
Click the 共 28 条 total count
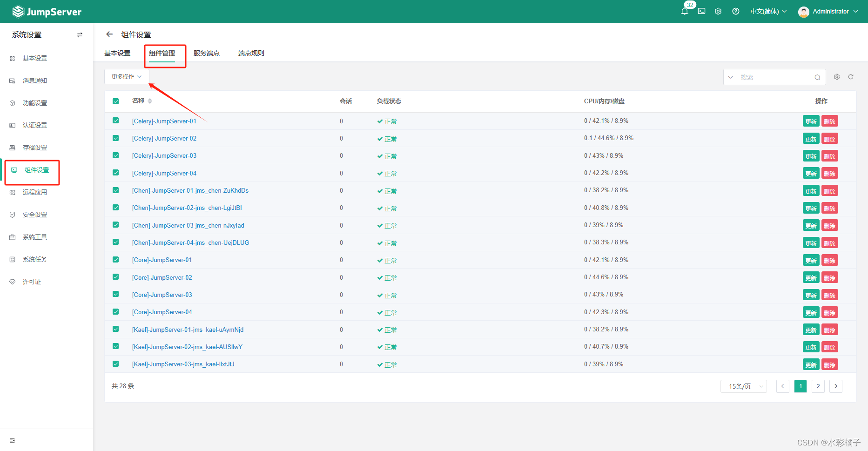pos(123,386)
